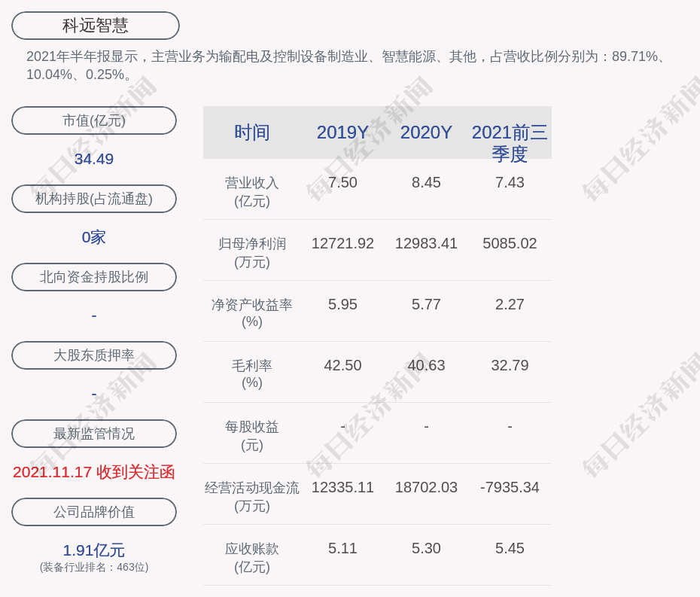Viewport: 700px width, 597px height.
Task: Click the 2021前三季度 column header
Action: pos(510,143)
